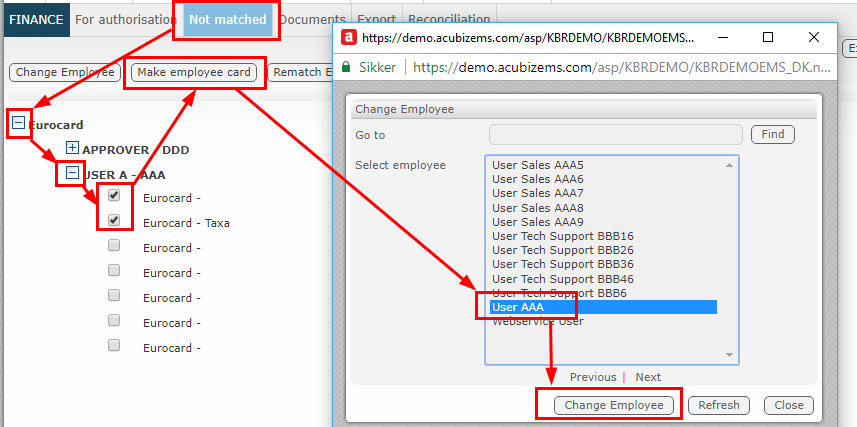Check the third Eurocard row checkbox
857x427 pixels.
pos(114,245)
